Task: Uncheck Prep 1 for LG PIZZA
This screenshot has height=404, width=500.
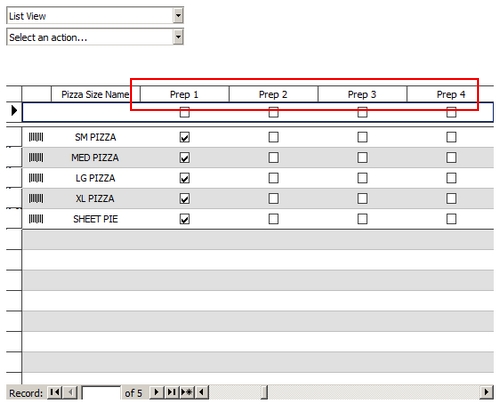Action: click(x=185, y=178)
